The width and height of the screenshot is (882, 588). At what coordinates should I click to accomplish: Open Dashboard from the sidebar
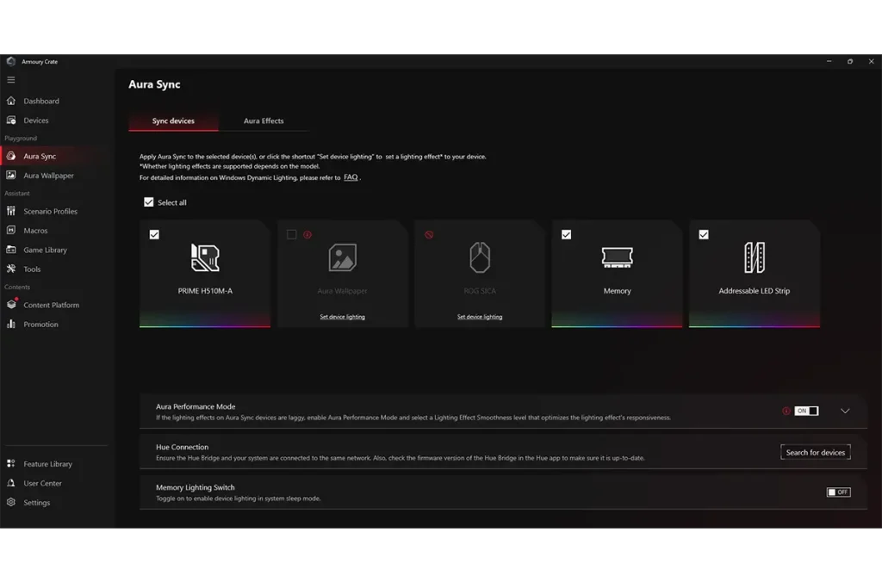58,101
